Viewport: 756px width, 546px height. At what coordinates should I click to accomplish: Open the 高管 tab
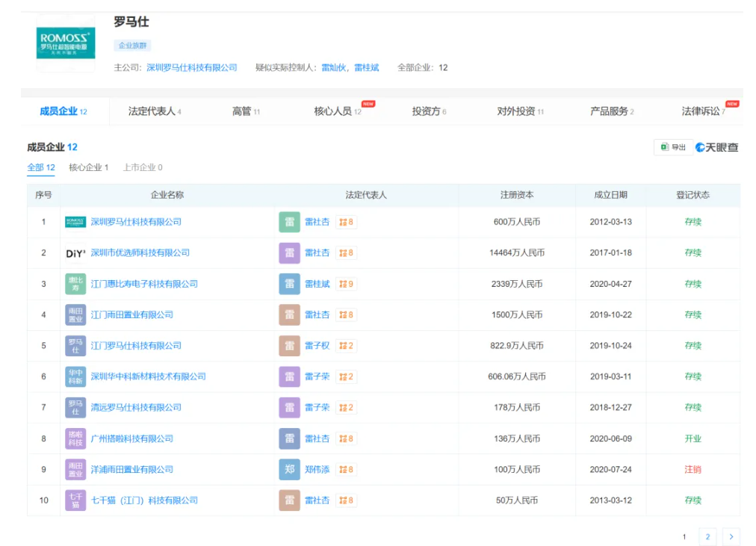[x=246, y=111]
